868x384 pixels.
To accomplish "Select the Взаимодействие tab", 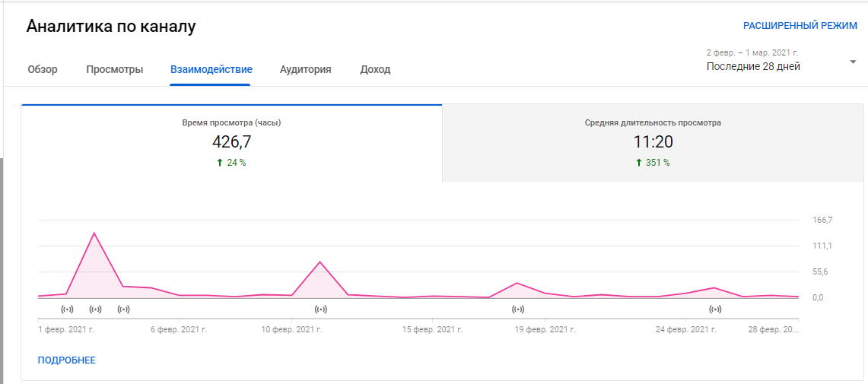I will pyautogui.click(x=211, y=69).
